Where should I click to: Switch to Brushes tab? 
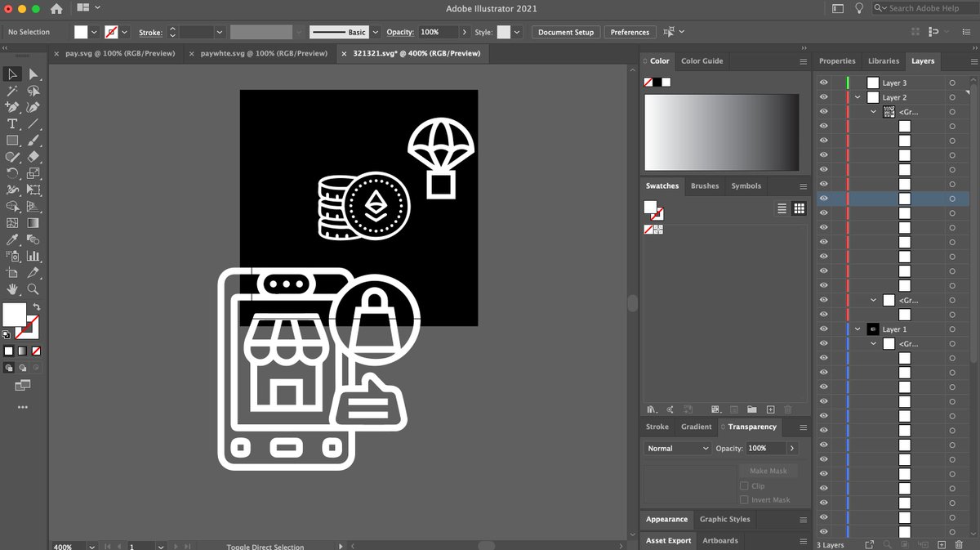click(705, 186)
